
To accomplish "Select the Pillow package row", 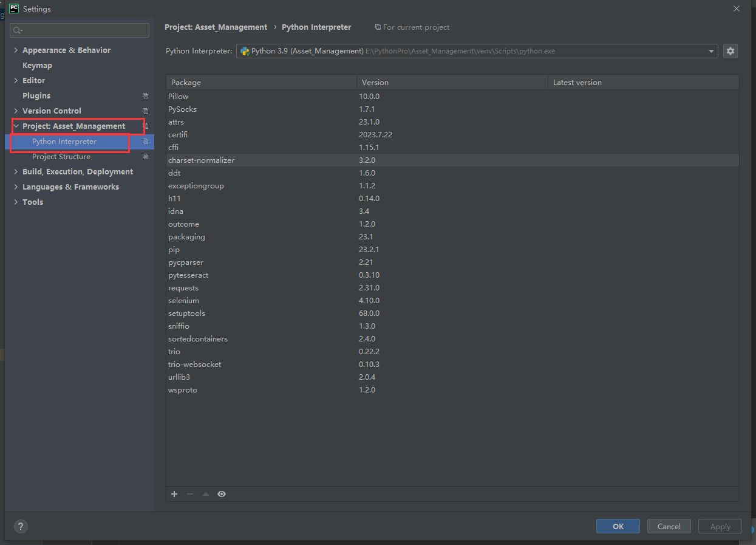I will (452, 97).
